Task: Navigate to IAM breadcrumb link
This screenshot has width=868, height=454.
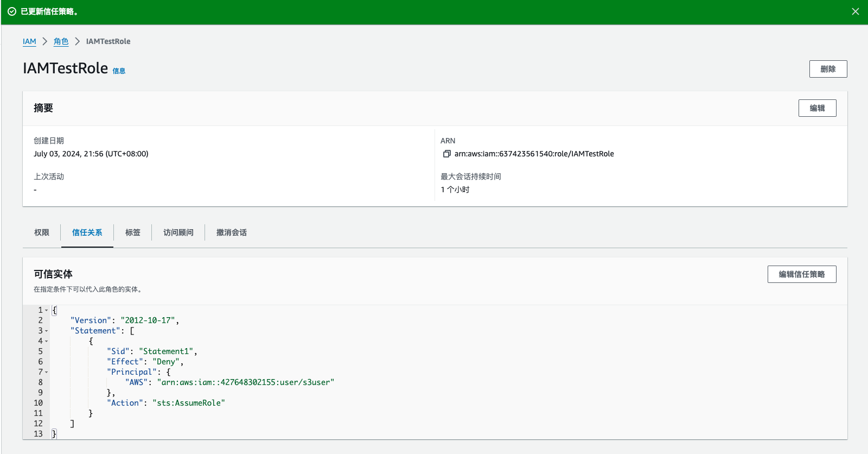Action: tap(29, 41)
